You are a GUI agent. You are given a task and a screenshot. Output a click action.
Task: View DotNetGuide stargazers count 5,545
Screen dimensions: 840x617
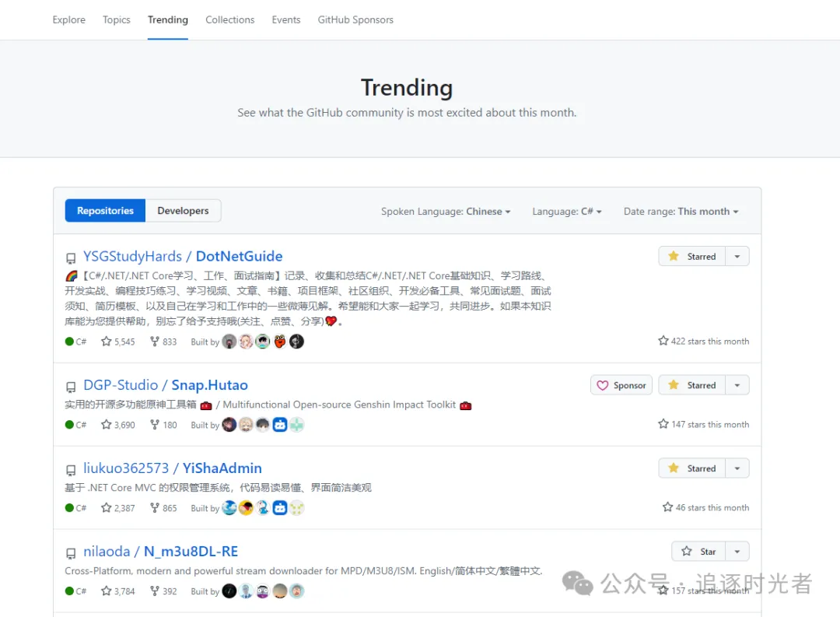[x=118, y=342]
